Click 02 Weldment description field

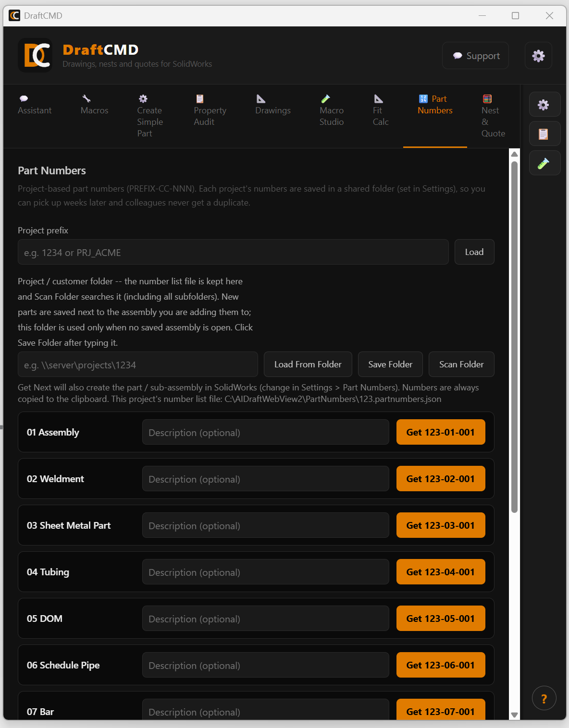click(x=266, y=479)
